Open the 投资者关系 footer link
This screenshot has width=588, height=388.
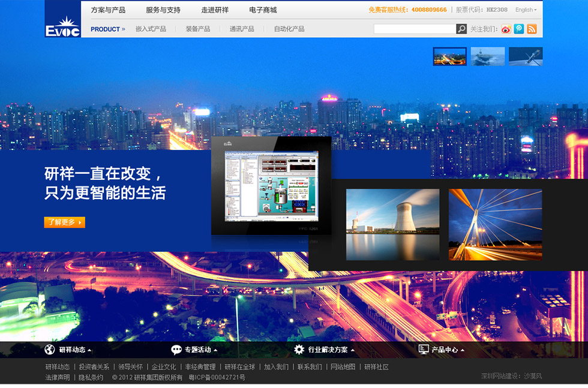click(94, 367)
